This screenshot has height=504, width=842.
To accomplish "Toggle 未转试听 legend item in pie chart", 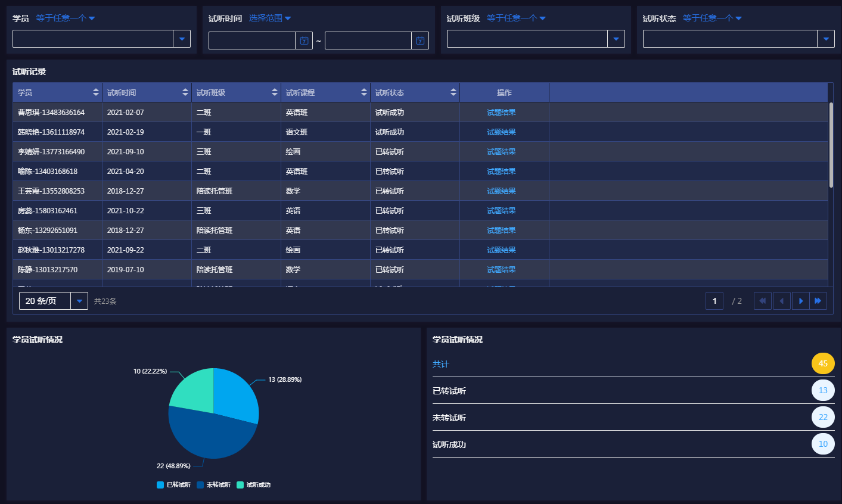I will [x=213, y=485].
